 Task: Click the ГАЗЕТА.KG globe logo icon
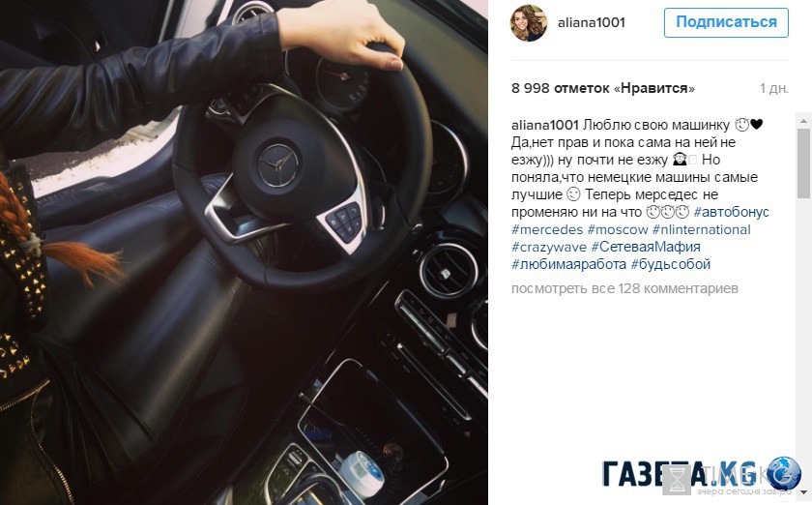point(784,473)
